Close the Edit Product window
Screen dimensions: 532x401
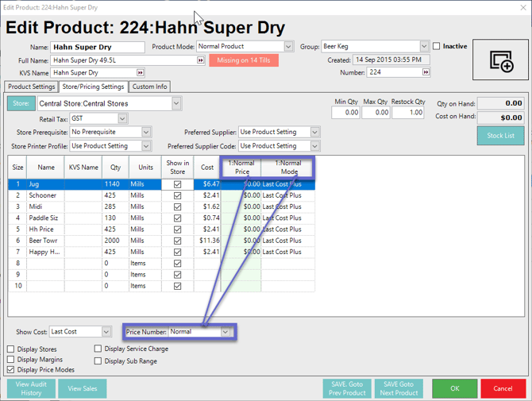522,7
